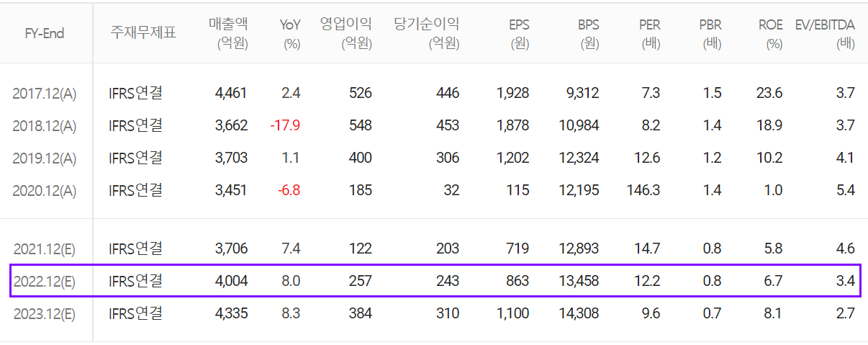Click BPS value 12,324
The image size is (868, 345).
(x=579, y=158)
